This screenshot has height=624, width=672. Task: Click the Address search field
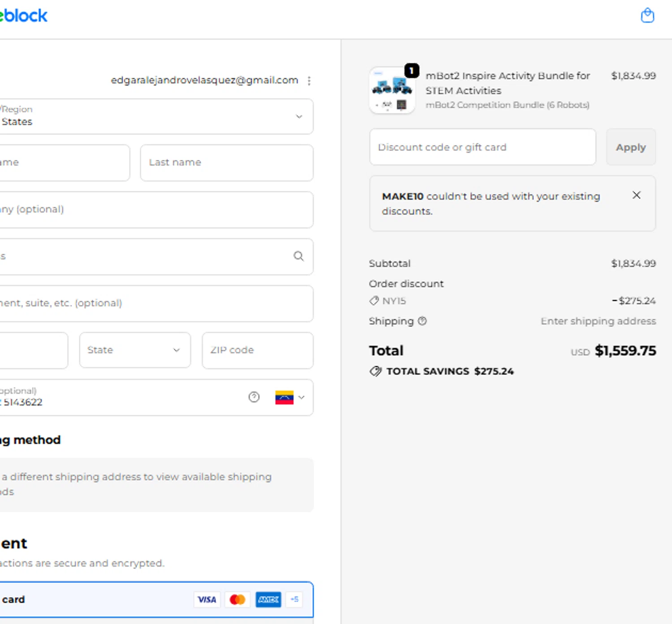click(x=156, y=256)
